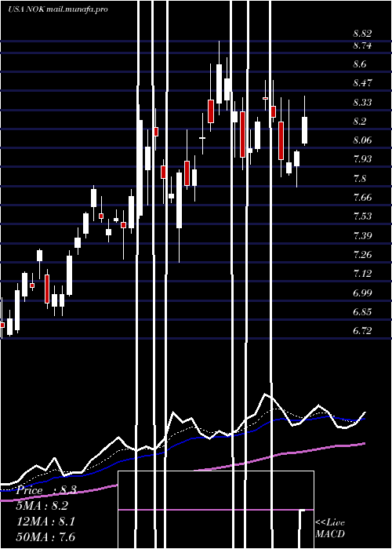Click the pink 50MA line at its right end
The height and width of the screenshot is (549, 392).
364,444
